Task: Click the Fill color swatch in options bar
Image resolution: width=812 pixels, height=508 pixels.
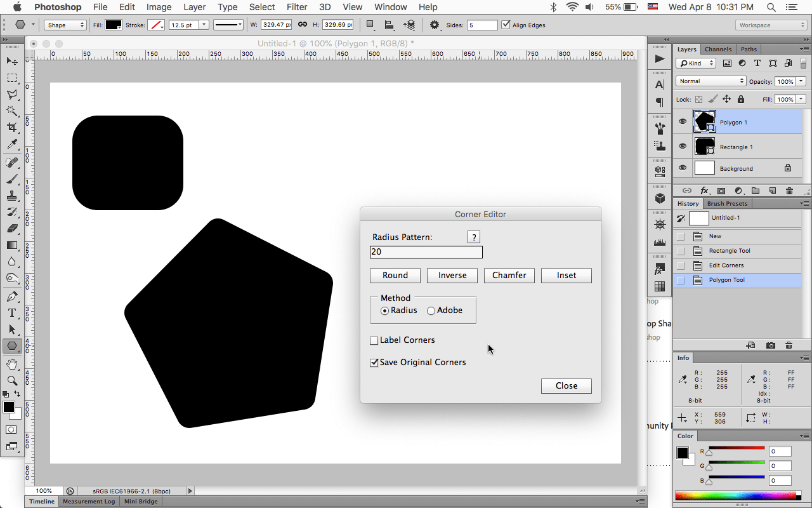Action: [114, 24]
